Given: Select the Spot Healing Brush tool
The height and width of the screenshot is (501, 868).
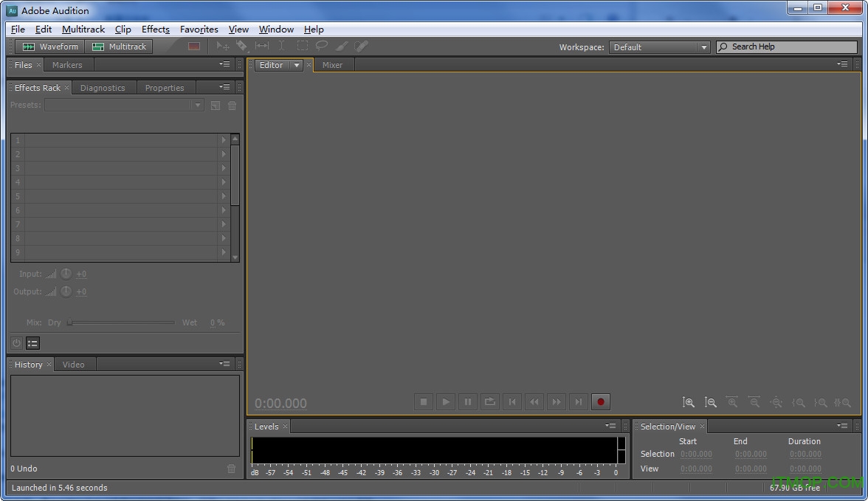Looking at the screenshot, I should pos(362,46).
